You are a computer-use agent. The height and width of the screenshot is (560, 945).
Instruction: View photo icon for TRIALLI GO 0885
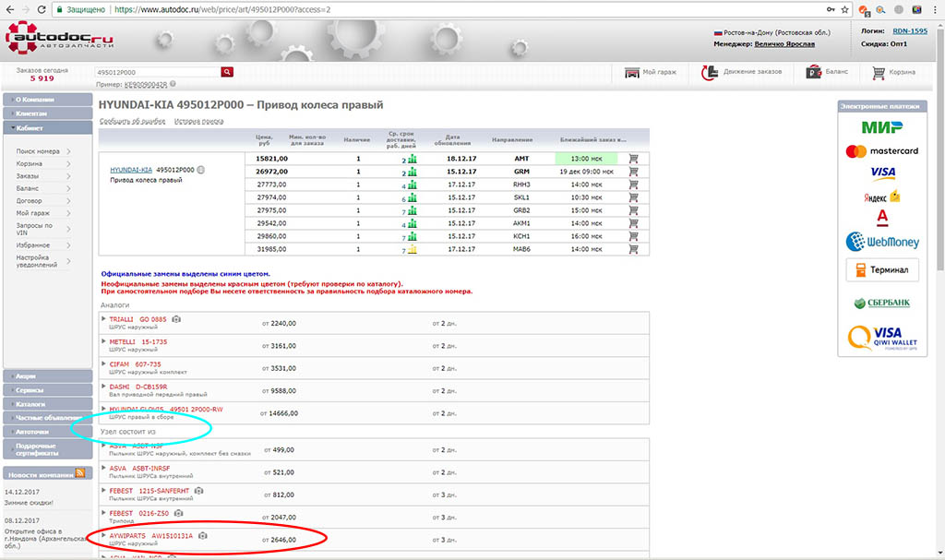(x=176, y=319)
